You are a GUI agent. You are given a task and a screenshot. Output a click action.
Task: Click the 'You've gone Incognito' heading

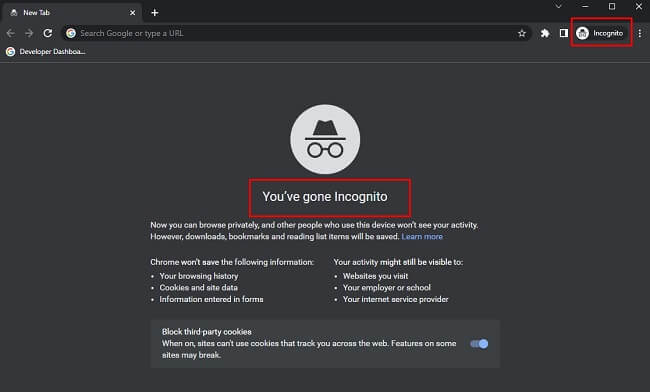click(325, 196)
